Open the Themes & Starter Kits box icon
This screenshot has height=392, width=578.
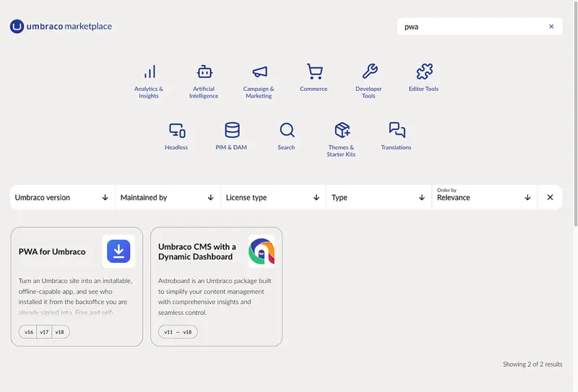tap(342, 130)
